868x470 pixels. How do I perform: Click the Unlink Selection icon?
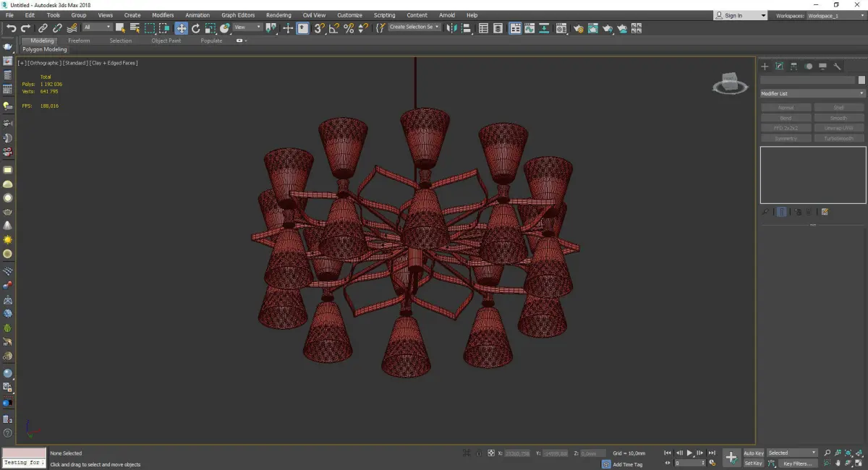(57, 28)
